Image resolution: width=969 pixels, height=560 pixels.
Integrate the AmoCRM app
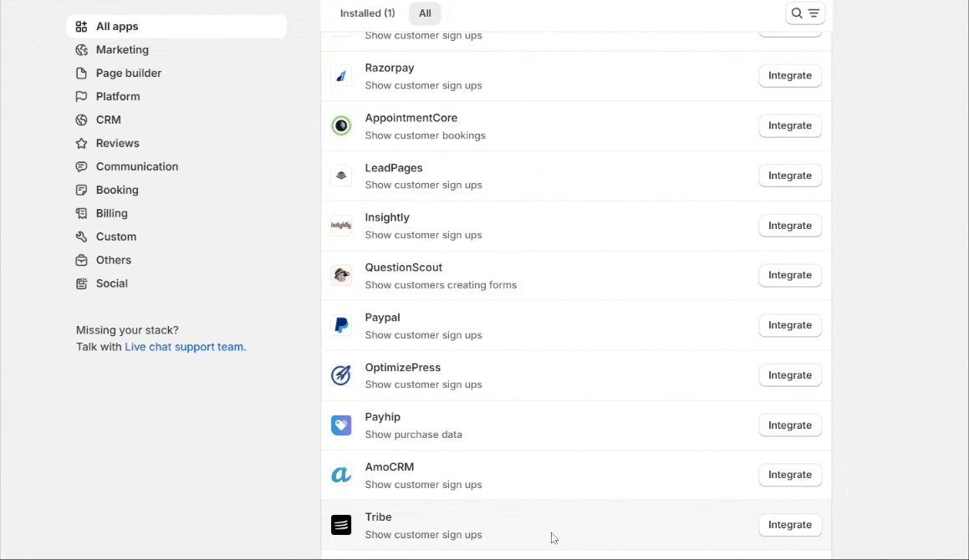pyautogui.click(x=790, y=475)
